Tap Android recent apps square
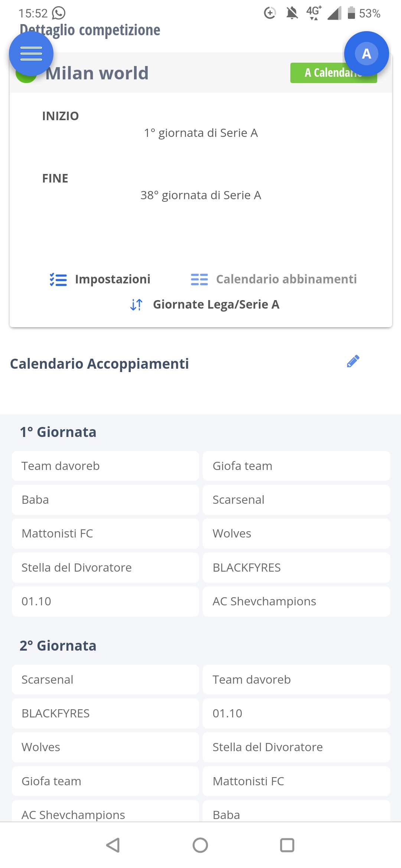Screen dimensions: 401x868 287,845
